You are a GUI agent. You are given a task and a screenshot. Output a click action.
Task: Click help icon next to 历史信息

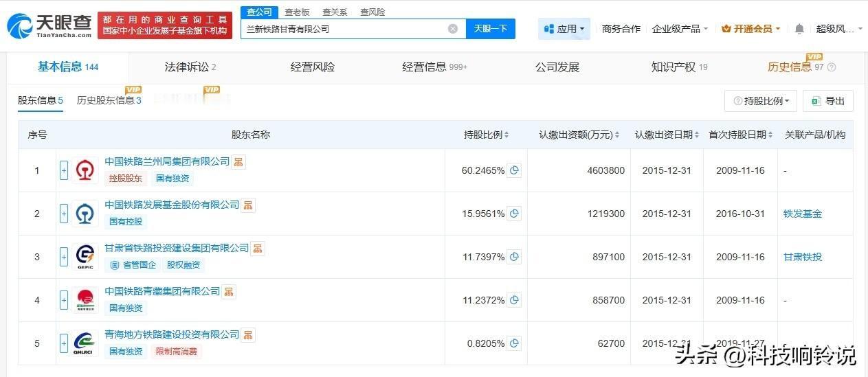pyautogui.click(x=832, y=67)
